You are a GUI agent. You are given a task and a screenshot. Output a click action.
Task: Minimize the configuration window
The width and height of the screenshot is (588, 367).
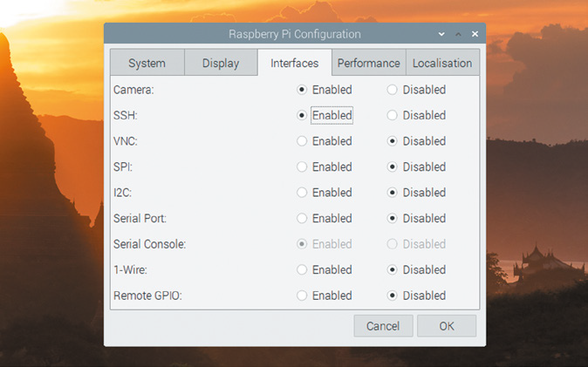point(443,34)
